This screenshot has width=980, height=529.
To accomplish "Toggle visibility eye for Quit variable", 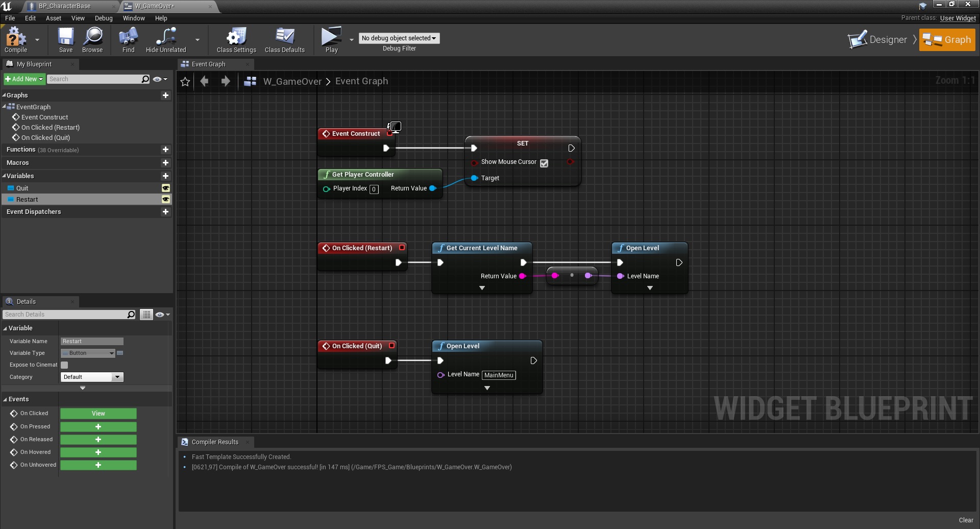I will pos(165,188).
